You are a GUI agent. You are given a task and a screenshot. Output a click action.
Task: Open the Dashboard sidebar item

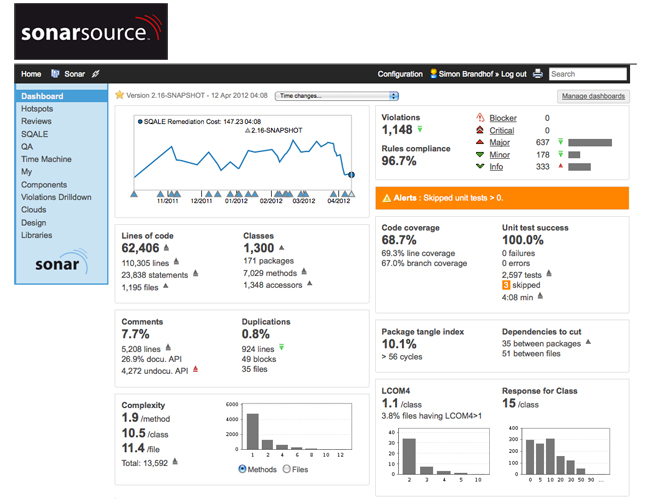point(61,96)
